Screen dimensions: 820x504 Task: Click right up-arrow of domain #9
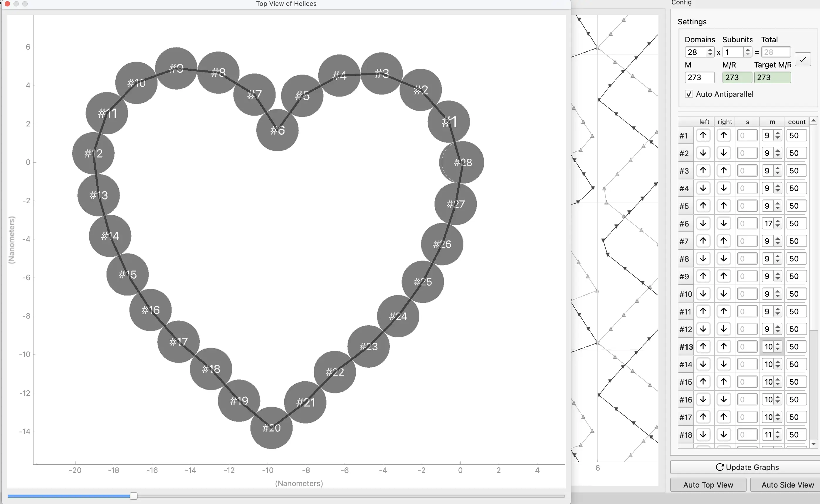click(723, 276)
